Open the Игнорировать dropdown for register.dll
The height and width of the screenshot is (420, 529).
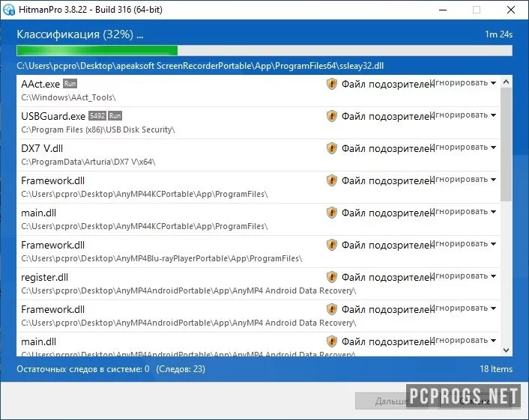[x=463, y=276]
